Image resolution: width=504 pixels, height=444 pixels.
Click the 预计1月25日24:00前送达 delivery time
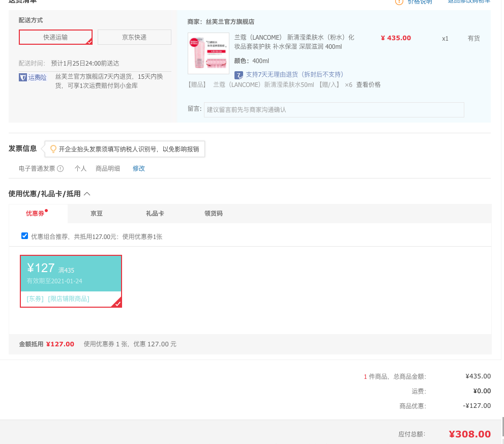[x=85, y=64]
